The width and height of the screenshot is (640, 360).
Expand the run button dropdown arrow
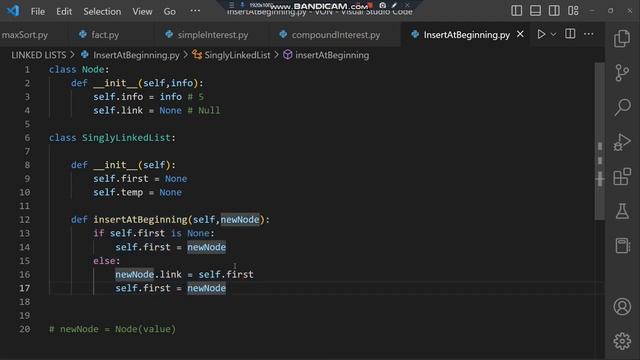pos(553,35)
